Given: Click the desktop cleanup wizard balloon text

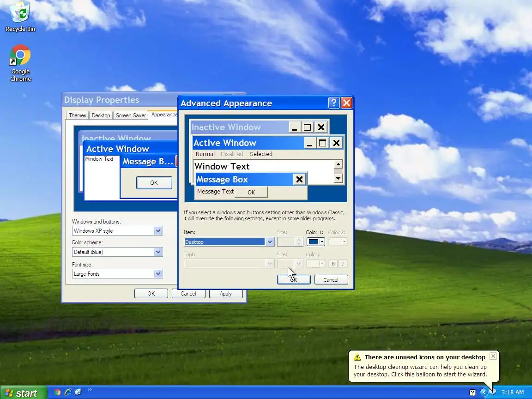Looking at the screenshot, I should [420, 370].
